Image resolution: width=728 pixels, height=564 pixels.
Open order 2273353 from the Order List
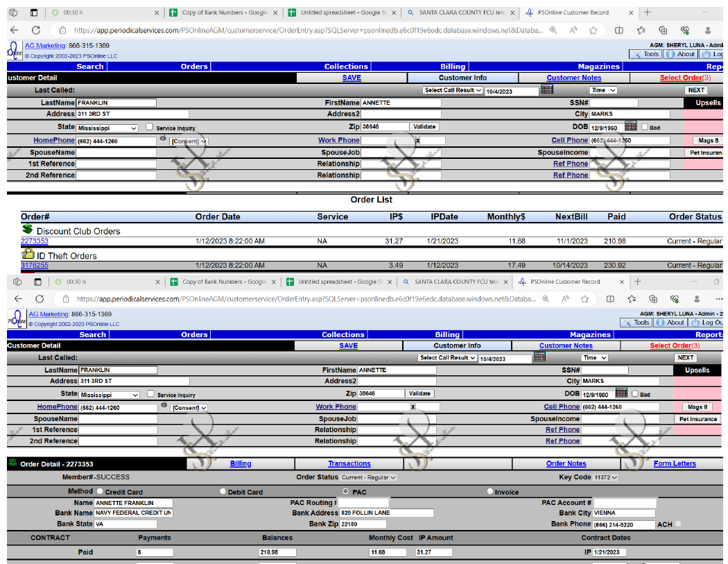35,241
